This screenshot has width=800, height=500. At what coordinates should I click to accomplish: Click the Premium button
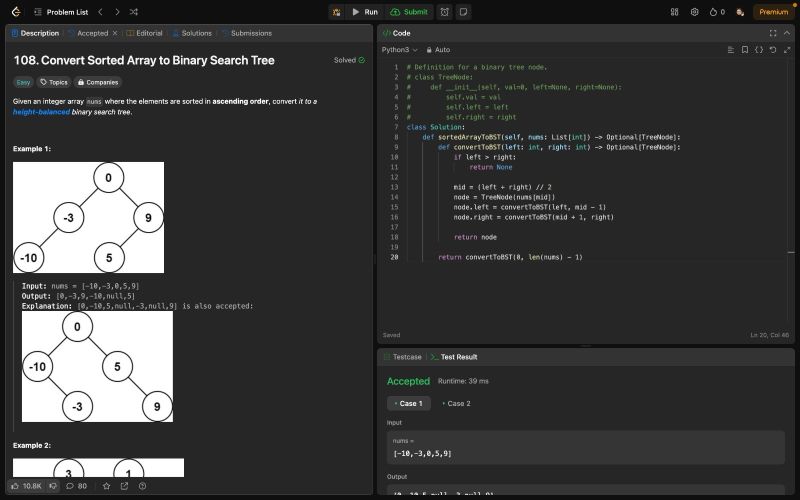coord(773,12)
